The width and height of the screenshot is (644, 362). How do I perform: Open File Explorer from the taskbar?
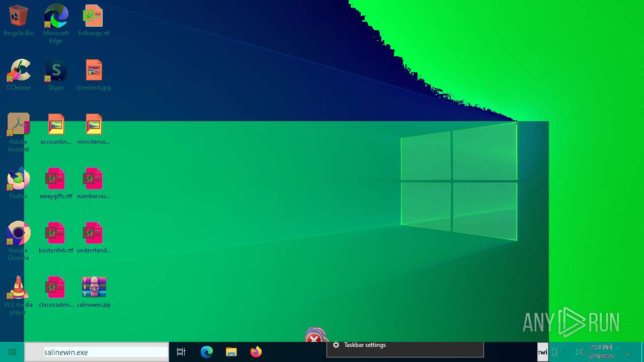tap(231, 352)
